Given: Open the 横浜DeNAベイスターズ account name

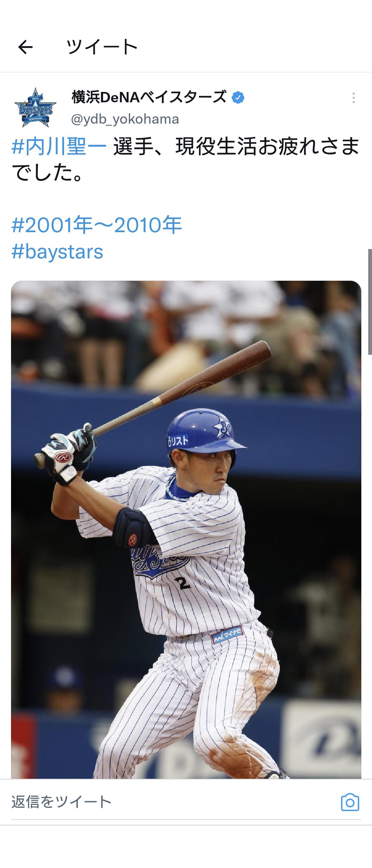Looking at the screenshot, I should coord(149,98).
